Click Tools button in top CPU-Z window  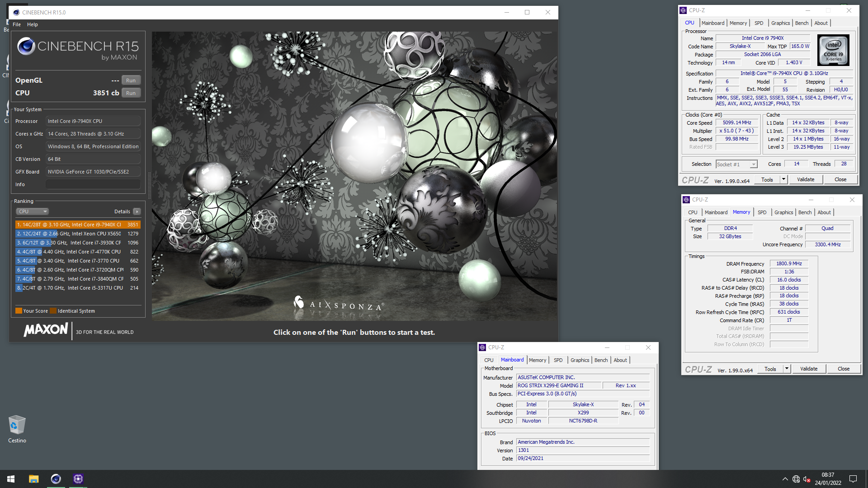[x=767, y=180]
